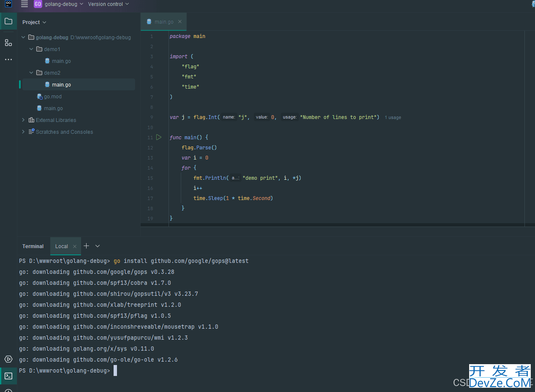
Task: Click the "fmt" import string
Action: [x=189, y=77]
